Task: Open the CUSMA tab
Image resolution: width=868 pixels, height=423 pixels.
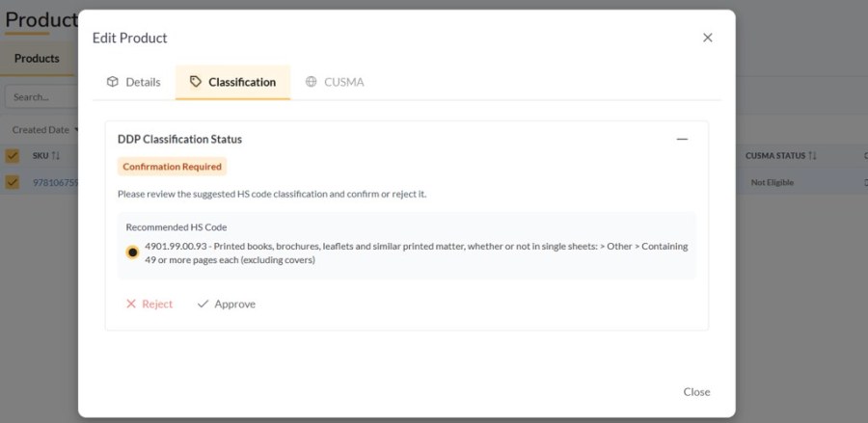Action: click(335, 83)
